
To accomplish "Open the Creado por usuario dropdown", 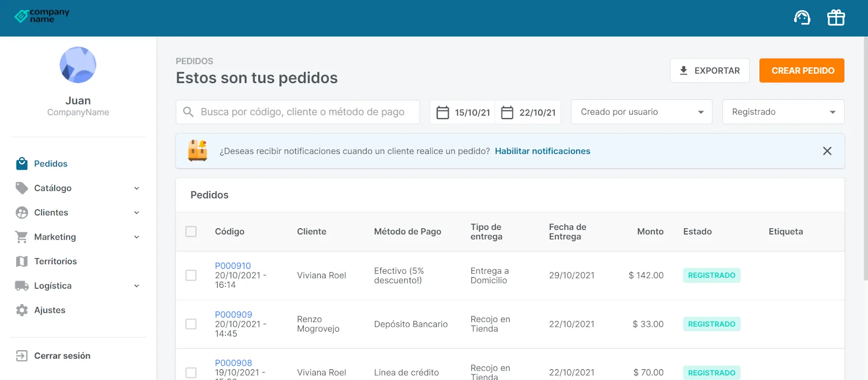I will coord(641,112).
